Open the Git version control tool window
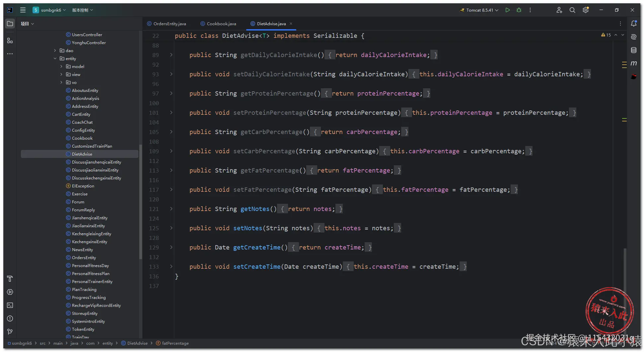Screen dimensions: 644x352 (10, 332)
